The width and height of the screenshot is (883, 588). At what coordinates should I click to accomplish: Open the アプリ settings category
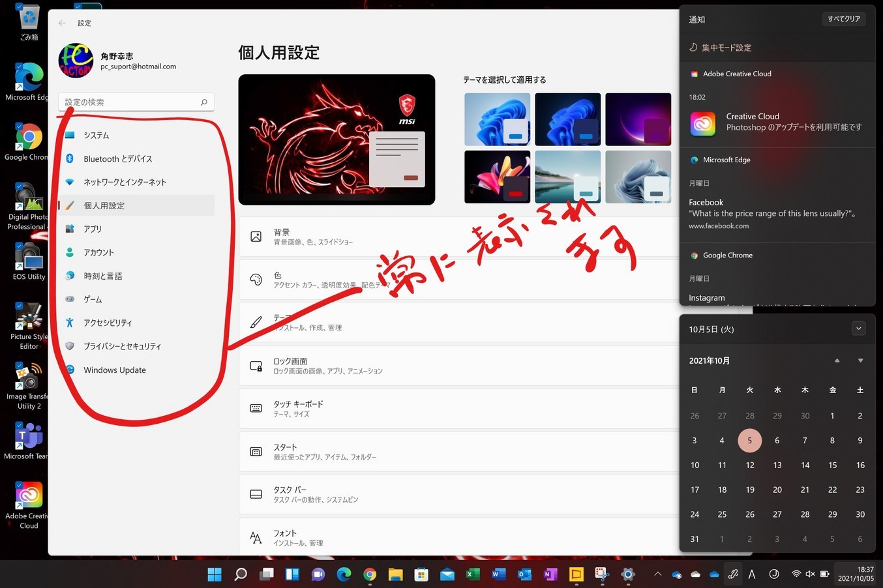(136, 229)
